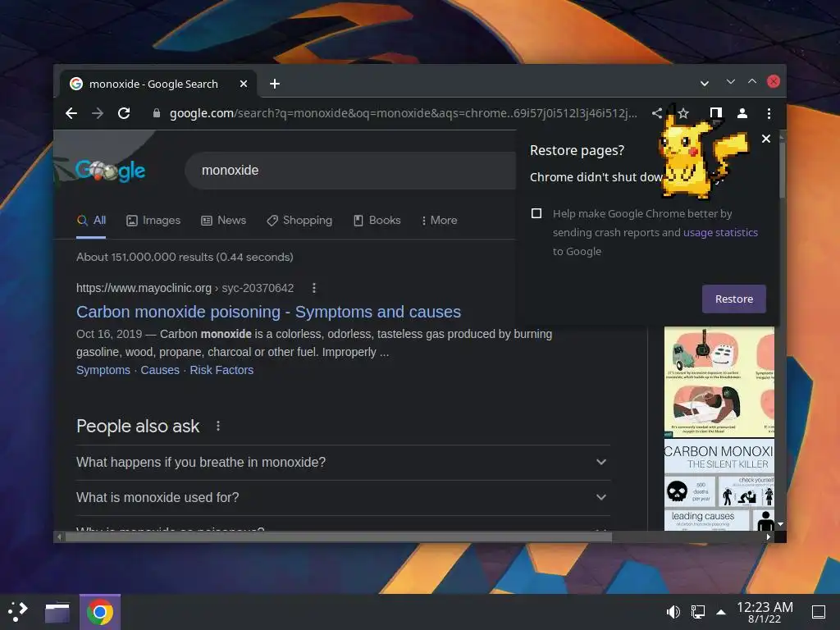
Task: Open the KDE application launcher
Action: [19, 612]
